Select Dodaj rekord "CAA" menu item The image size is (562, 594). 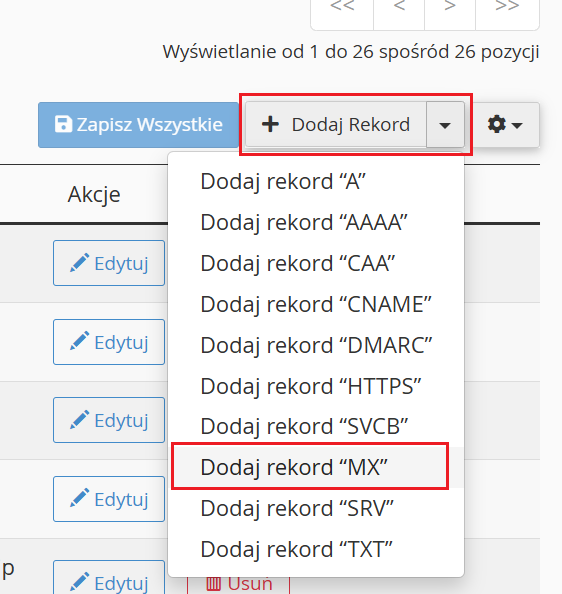point(315,263)
